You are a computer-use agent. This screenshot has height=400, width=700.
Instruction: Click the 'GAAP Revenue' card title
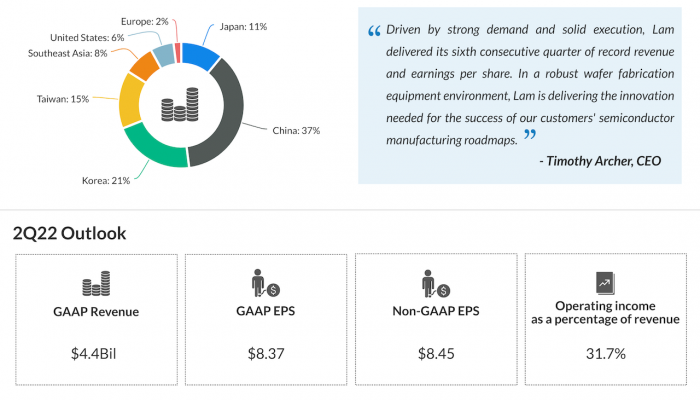96,312
